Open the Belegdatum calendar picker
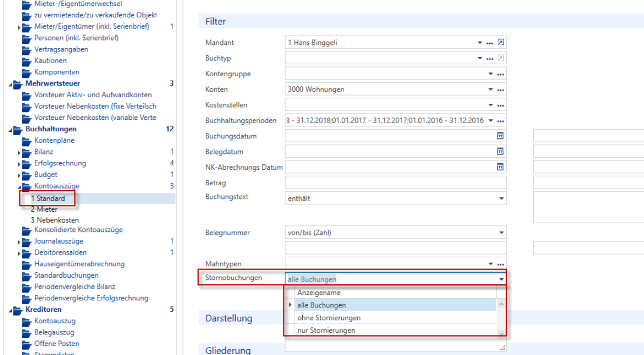 [500, 151]
